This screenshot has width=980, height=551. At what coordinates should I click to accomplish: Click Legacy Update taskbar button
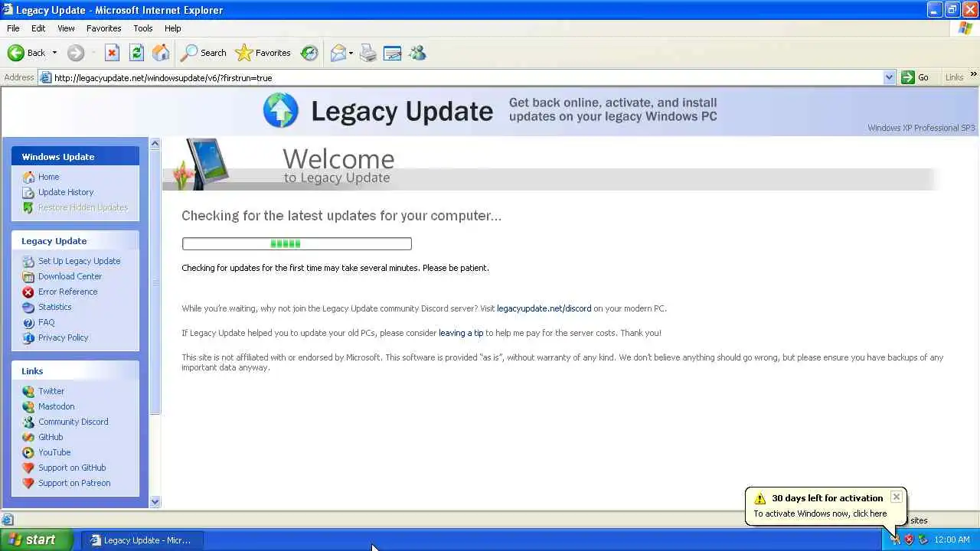tap(142, 540)
